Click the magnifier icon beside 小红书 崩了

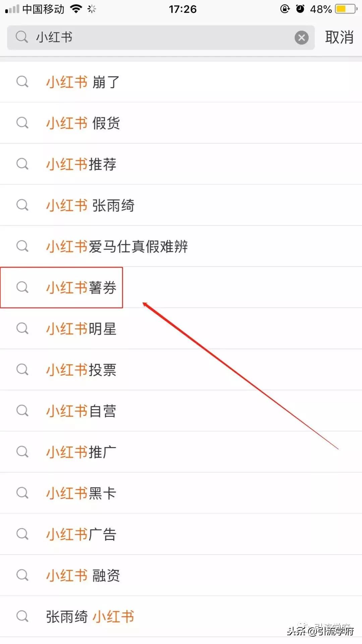pyautogui.click(x=22, y=82)
